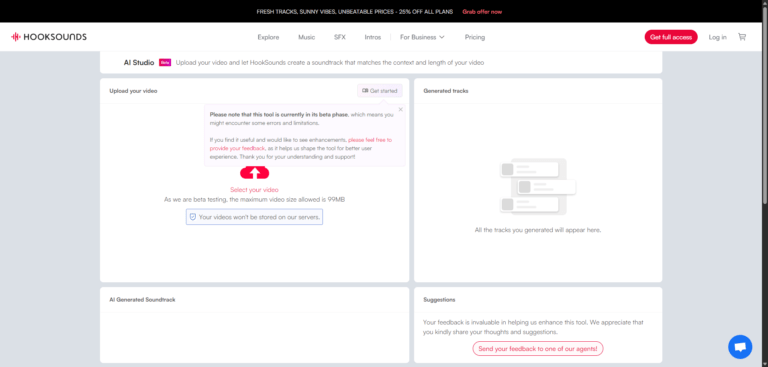This screenshot has height=367, width=768.
Task: Open the SFX page
Action: click(x=340, y=37)
